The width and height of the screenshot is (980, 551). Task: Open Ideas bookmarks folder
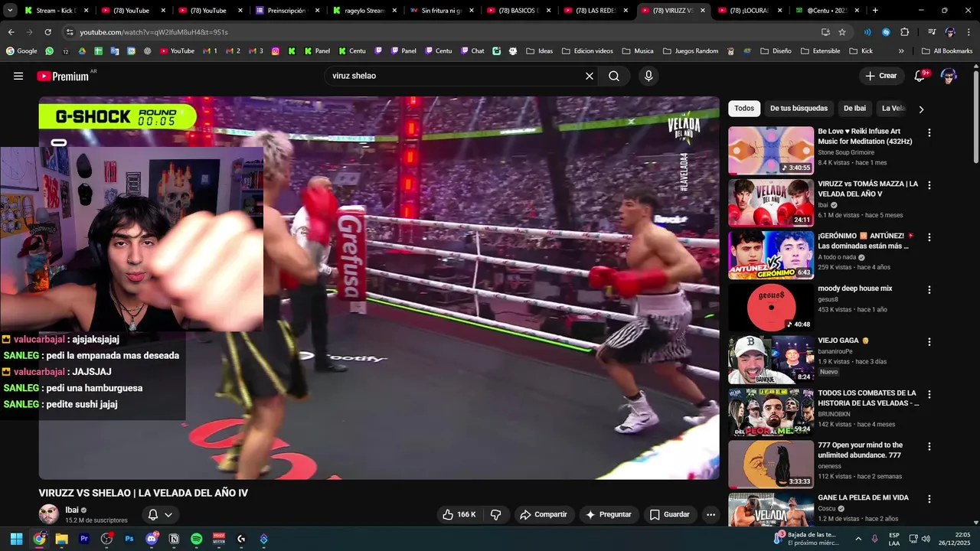click(x=539, y=51)
